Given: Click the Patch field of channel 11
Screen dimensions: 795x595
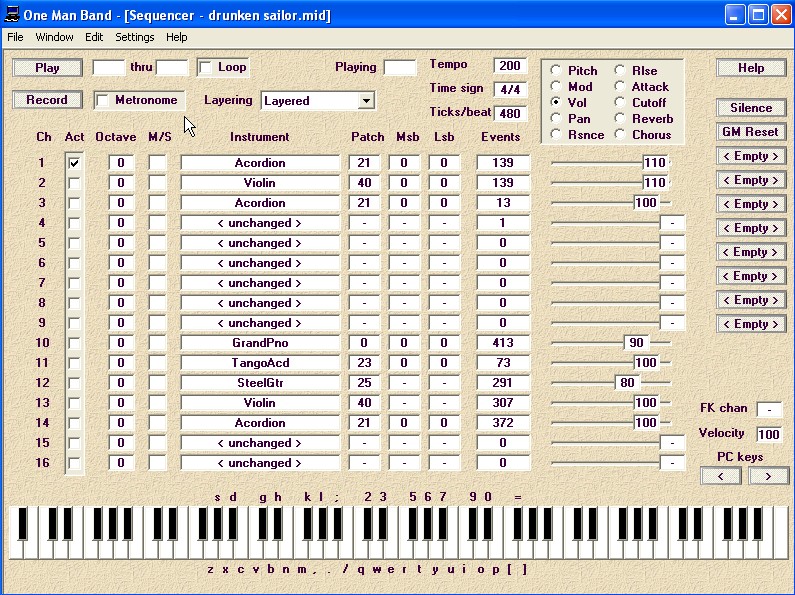Looking at the screenshot, I should [364, 363].
